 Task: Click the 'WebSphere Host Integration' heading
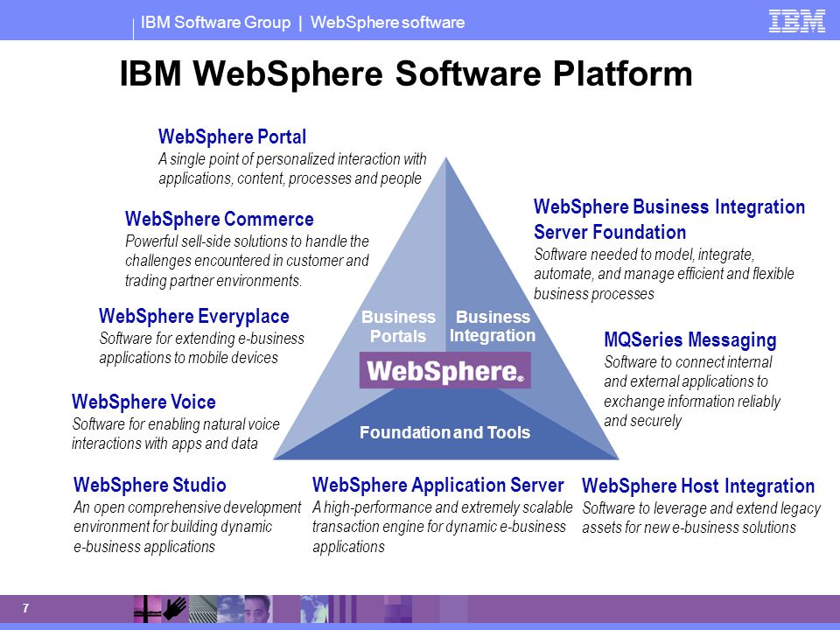pyautogui.click(x=698, y=486)
